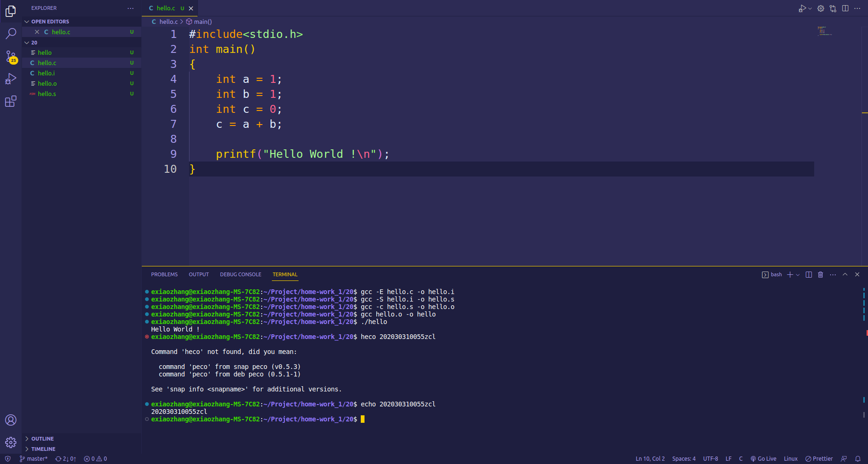Click the master branch indicator
Image resolution: width=868 pixels, height=464 pixels.
(34, 459)
